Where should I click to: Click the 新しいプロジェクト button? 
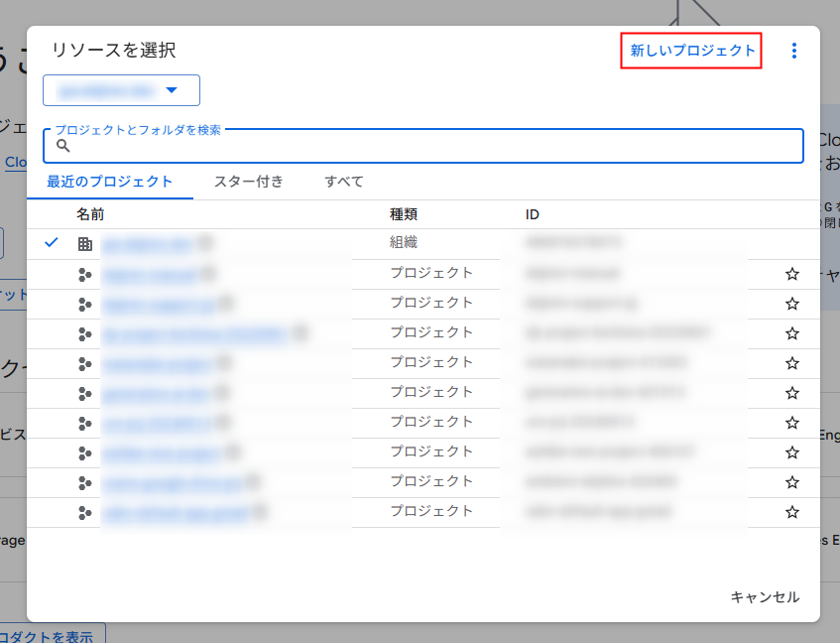691,51
